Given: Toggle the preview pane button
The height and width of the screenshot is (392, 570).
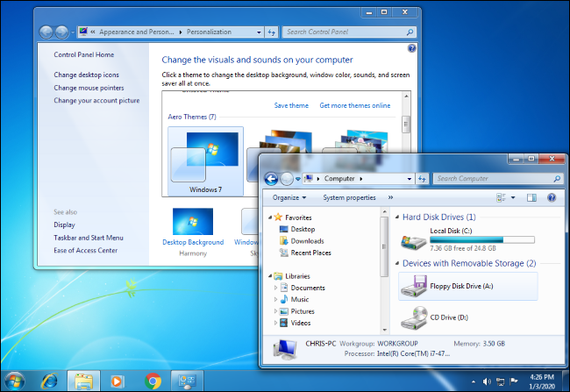Looking at the screenshot, I should click(x=531, y=198).
